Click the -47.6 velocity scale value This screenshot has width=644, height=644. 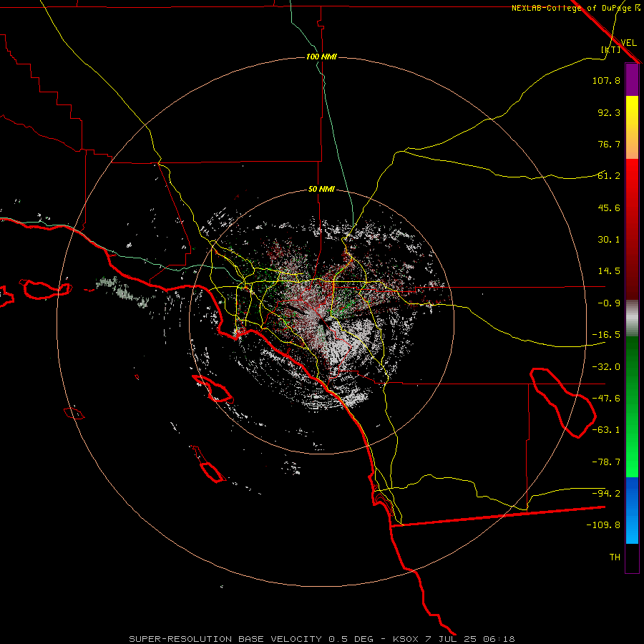(x=606, y=399)
